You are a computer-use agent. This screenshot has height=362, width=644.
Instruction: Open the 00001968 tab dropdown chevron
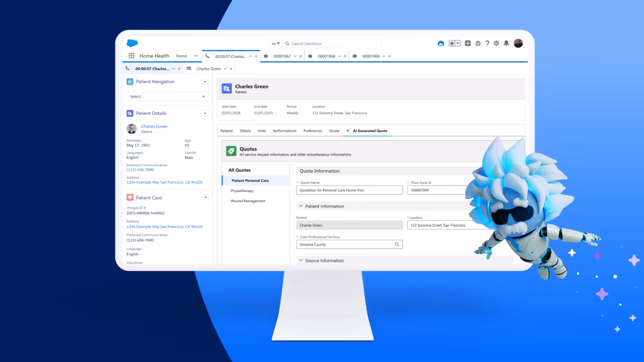pos(340,56)
